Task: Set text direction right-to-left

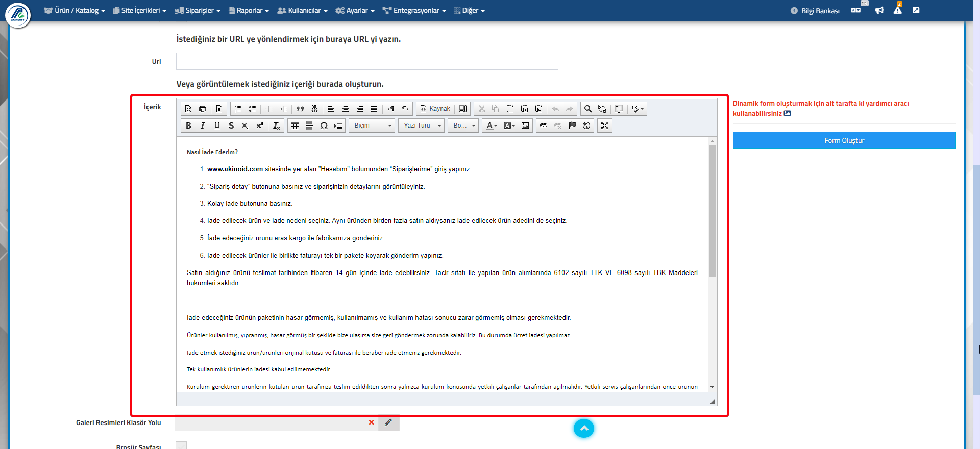Action: coord(405,109)
